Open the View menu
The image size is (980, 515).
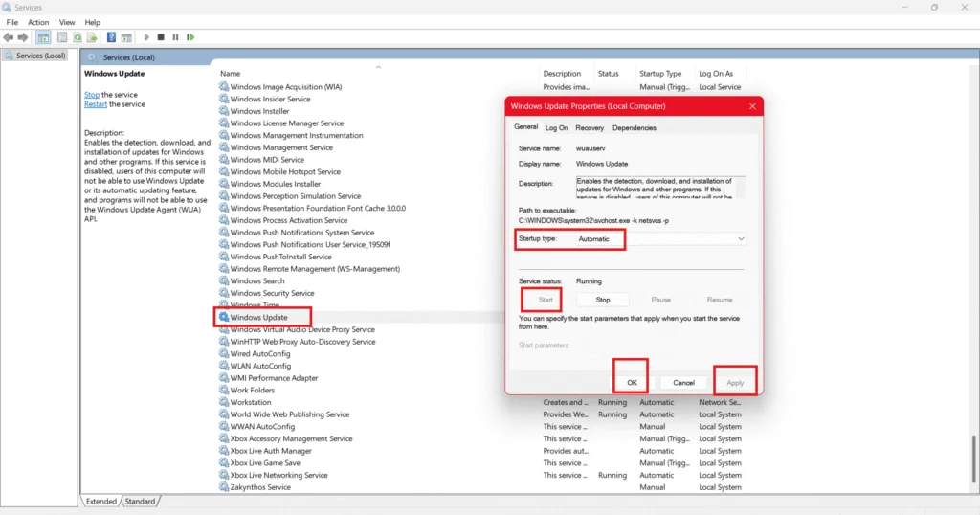tap(67, 22)
